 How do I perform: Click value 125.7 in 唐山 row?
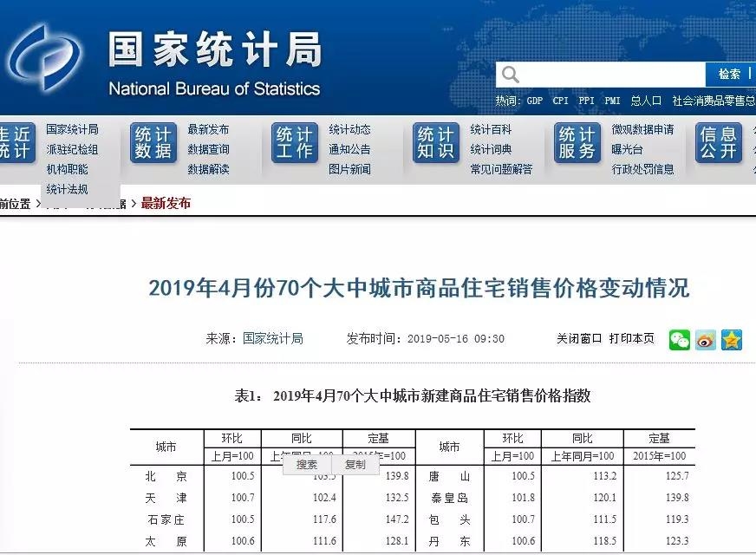677,476
